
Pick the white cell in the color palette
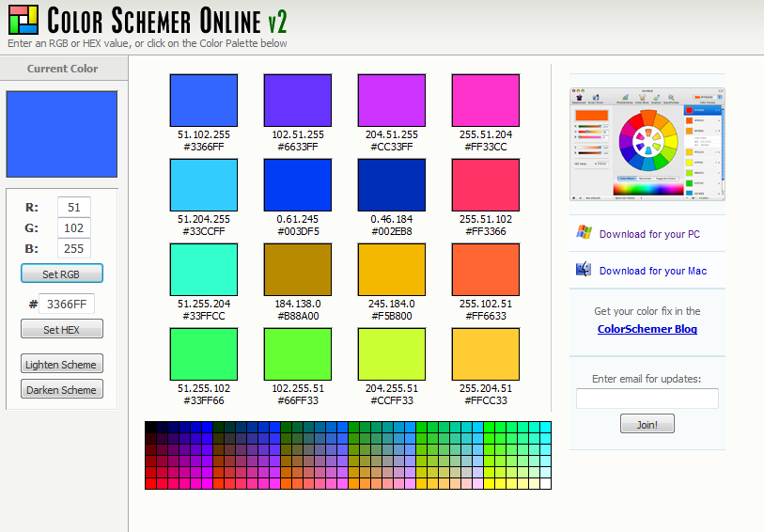545,484
